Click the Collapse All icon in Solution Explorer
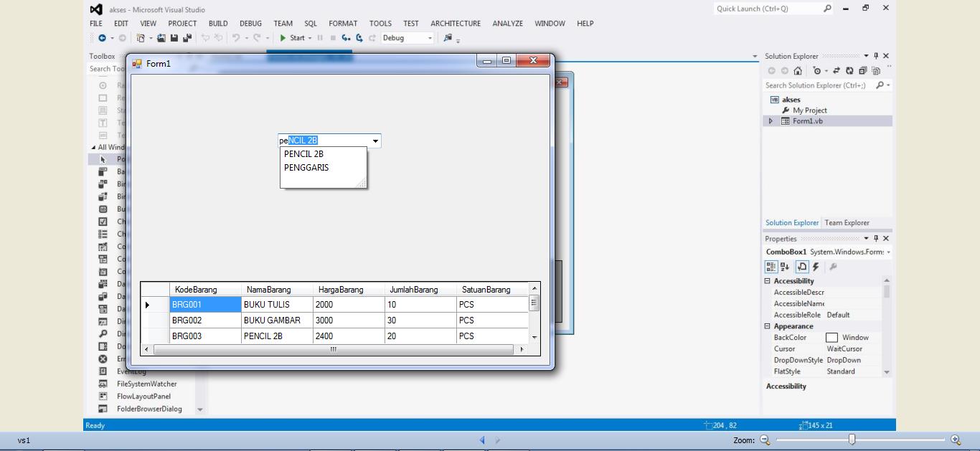Viewport: 980px width, 451px height. pyautogui.click(x=862, y=71)
